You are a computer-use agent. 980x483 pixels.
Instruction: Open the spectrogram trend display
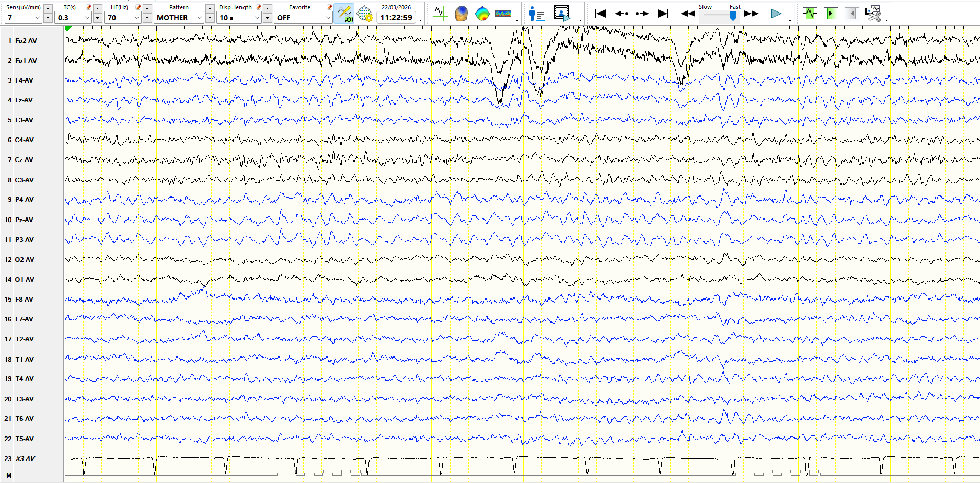coord(503,14)
